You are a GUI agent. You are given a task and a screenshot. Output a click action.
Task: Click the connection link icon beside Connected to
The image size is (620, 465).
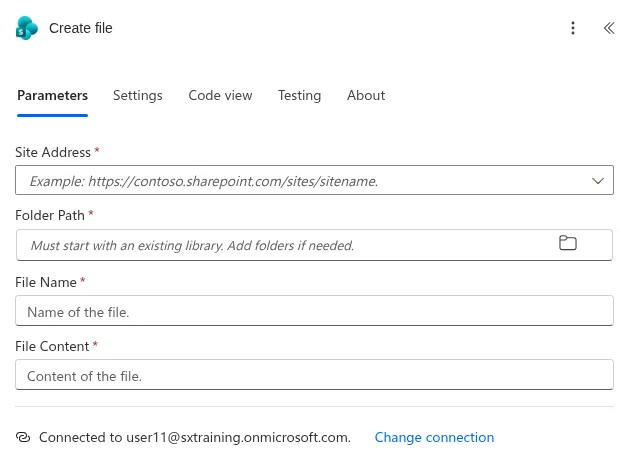point(23,437)
